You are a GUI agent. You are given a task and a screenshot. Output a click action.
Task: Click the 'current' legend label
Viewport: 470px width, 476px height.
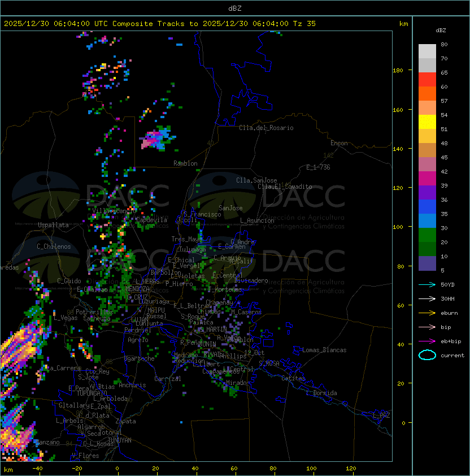452,356
